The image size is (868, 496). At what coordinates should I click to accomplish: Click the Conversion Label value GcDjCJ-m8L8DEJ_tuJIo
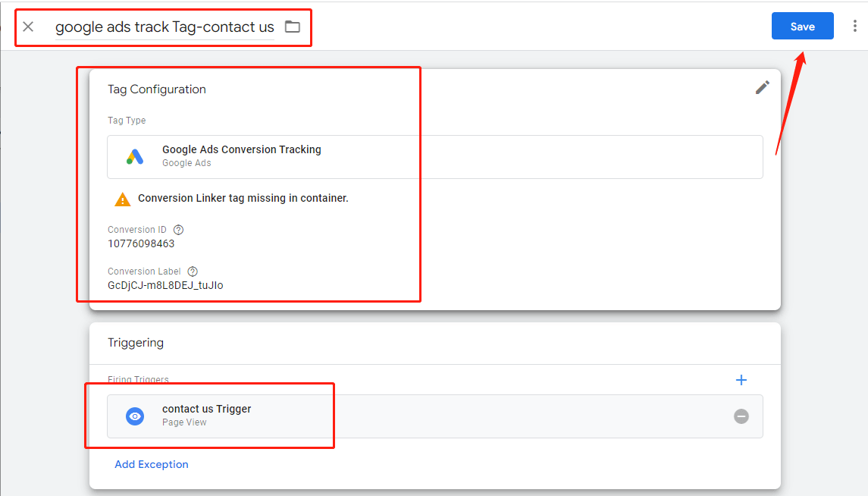coord(165,285)
